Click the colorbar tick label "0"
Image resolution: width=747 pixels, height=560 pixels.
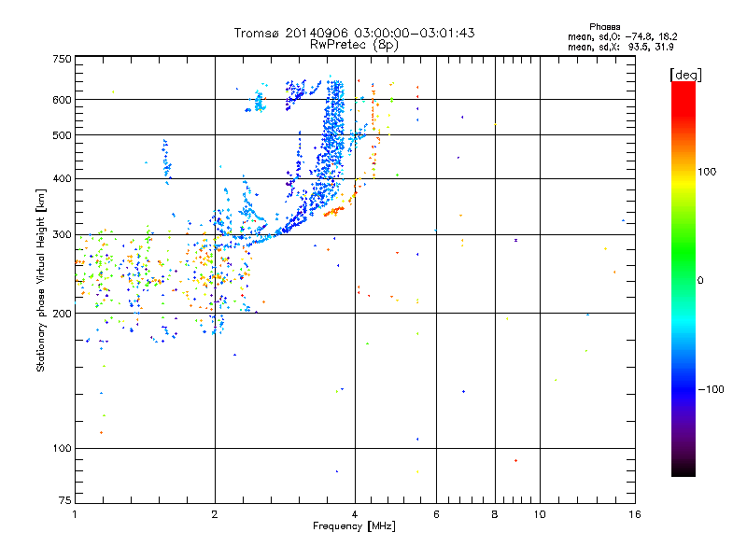pyautogui.click(x=700, y=280)
